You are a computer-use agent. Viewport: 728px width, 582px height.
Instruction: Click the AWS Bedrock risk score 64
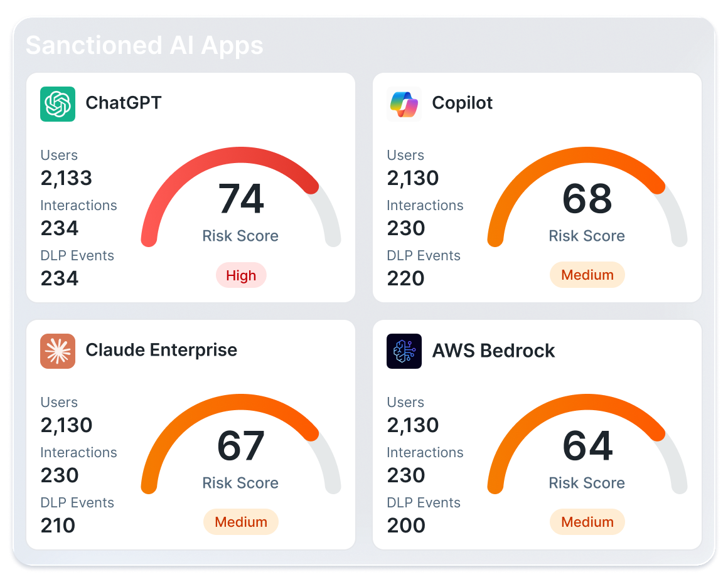coord(587,446)
